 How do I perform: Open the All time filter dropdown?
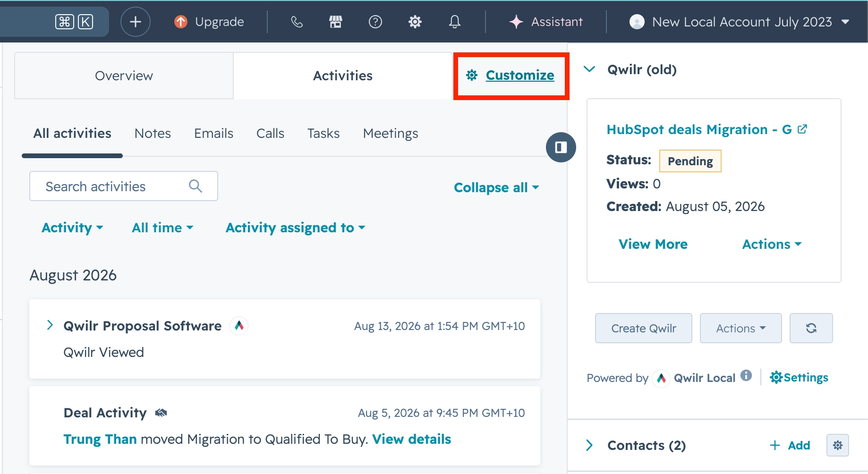point(162,228)
